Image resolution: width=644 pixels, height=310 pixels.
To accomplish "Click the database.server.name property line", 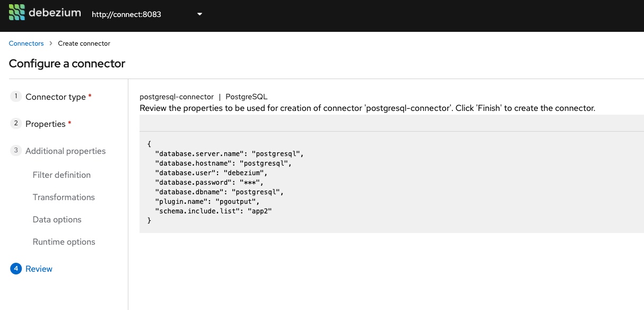I will tap(229, 153).
